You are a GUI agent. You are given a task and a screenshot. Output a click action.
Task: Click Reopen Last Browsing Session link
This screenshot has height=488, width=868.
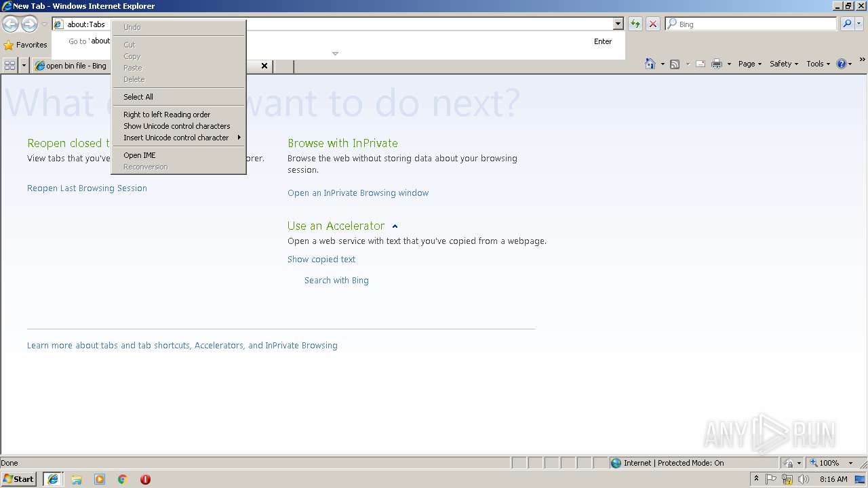87,188
